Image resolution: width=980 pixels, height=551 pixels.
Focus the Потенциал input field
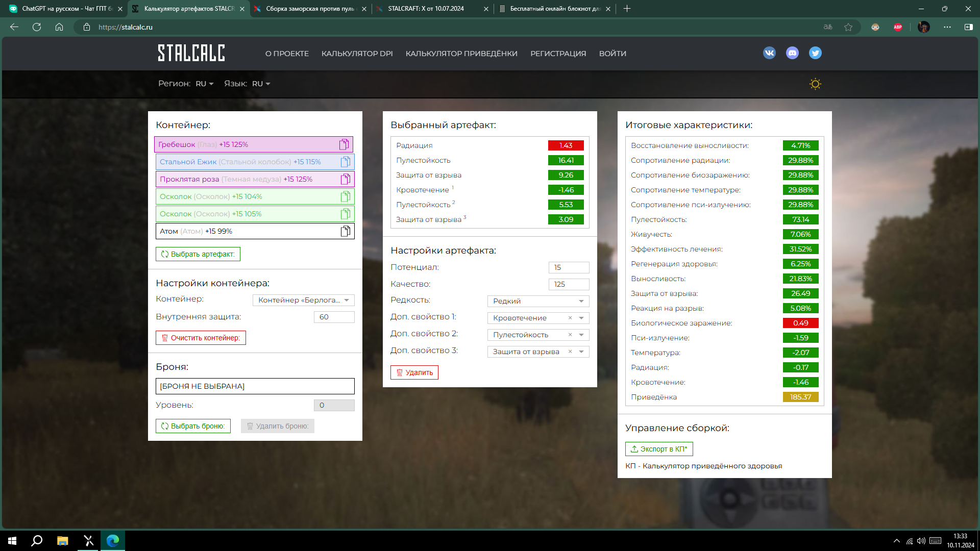point(569,267)
